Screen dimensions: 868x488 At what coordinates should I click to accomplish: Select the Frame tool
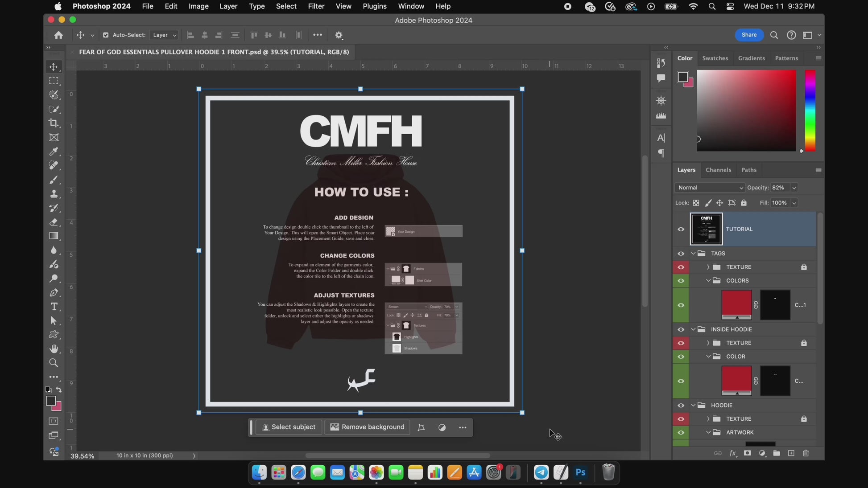tap(54, 137)
